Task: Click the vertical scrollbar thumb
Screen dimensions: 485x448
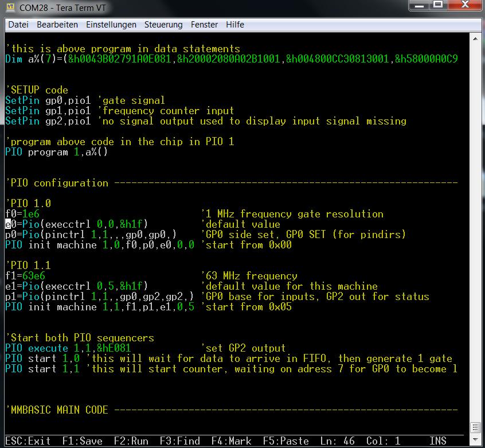Action: point(475,427)
